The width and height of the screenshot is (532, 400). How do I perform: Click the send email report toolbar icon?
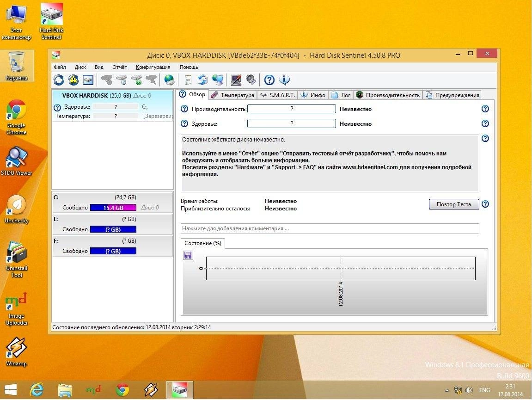click(202, 80)
